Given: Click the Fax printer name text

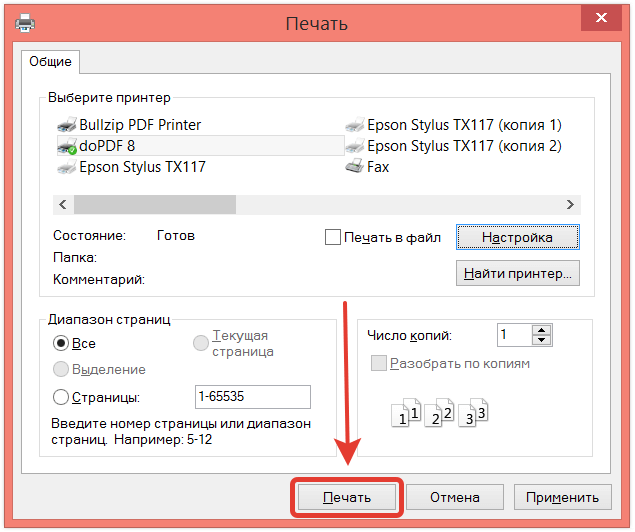Looking at the screenshot, I should (x=378, y=167).
